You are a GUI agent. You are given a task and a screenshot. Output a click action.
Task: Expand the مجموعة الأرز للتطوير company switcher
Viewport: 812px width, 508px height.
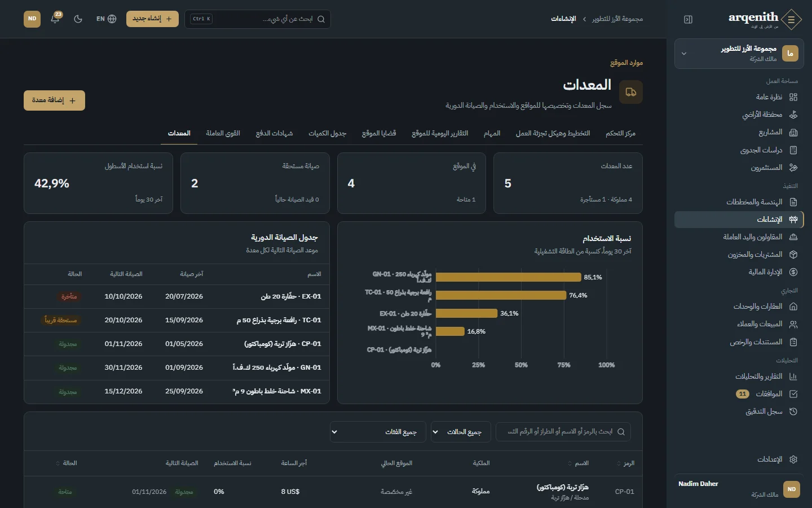coord(739,54)
